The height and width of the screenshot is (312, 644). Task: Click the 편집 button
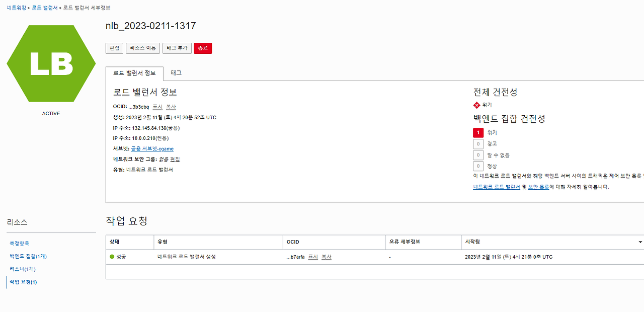click(114, 48)
